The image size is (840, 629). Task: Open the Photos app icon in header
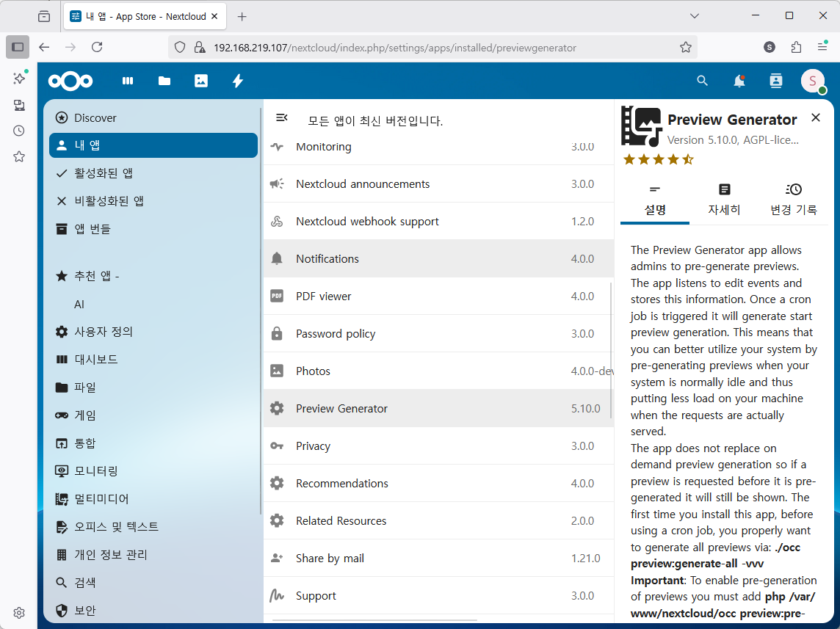201,81
